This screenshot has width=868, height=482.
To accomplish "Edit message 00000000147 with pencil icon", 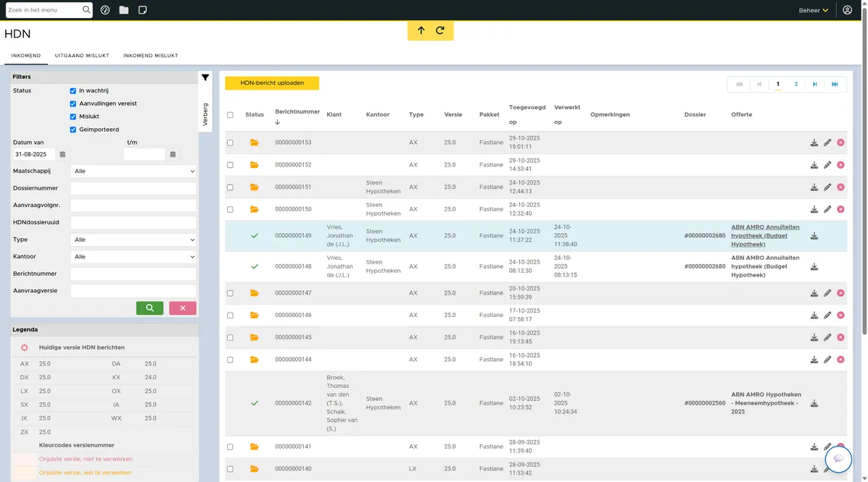I will [827, 293].
